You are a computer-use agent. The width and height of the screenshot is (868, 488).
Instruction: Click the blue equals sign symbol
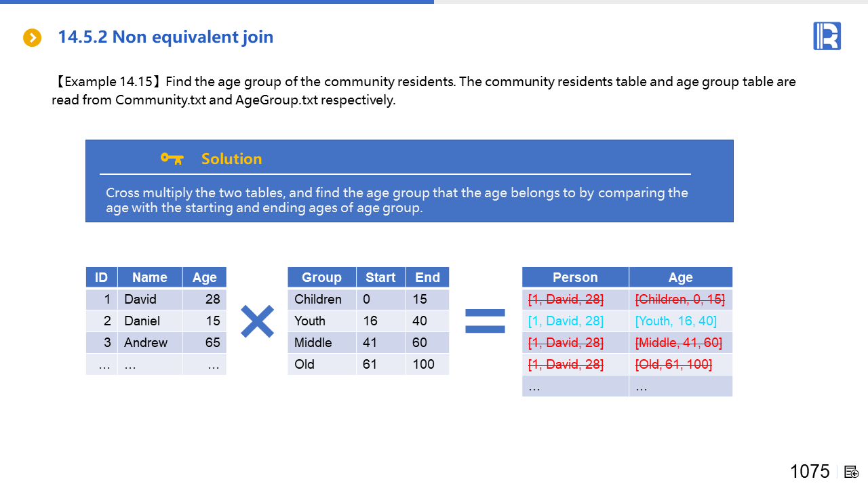485,321
